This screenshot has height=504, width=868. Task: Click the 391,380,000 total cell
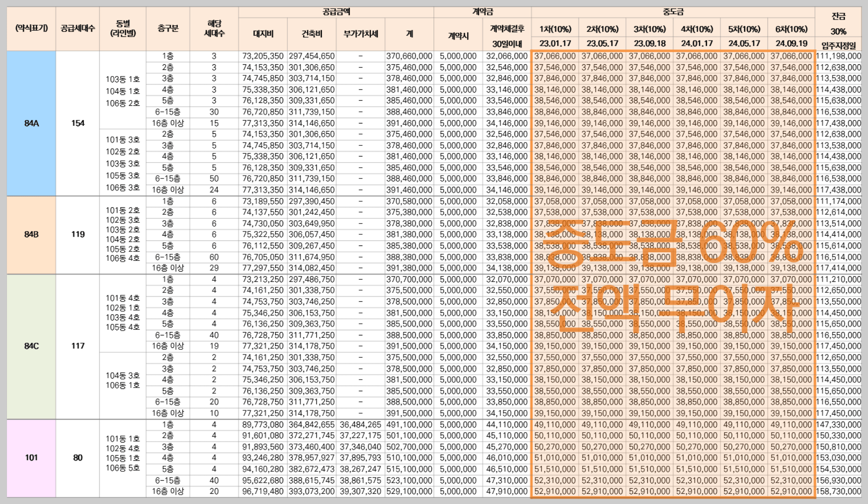(x=409, y=268)
